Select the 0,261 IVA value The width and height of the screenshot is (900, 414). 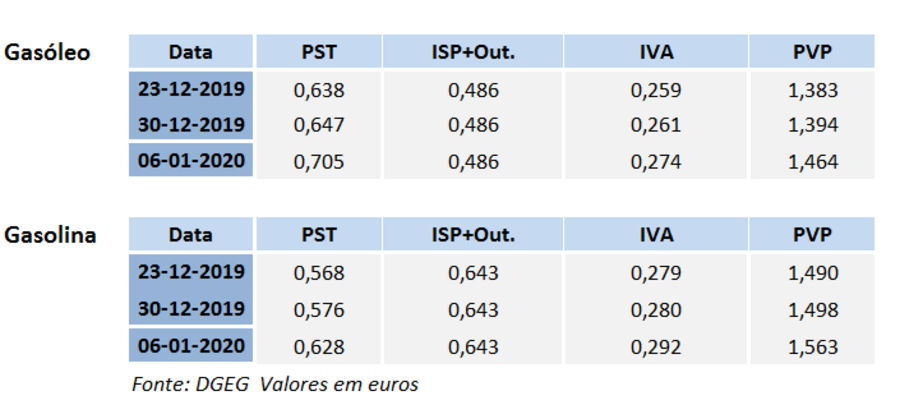click(656, 126)
